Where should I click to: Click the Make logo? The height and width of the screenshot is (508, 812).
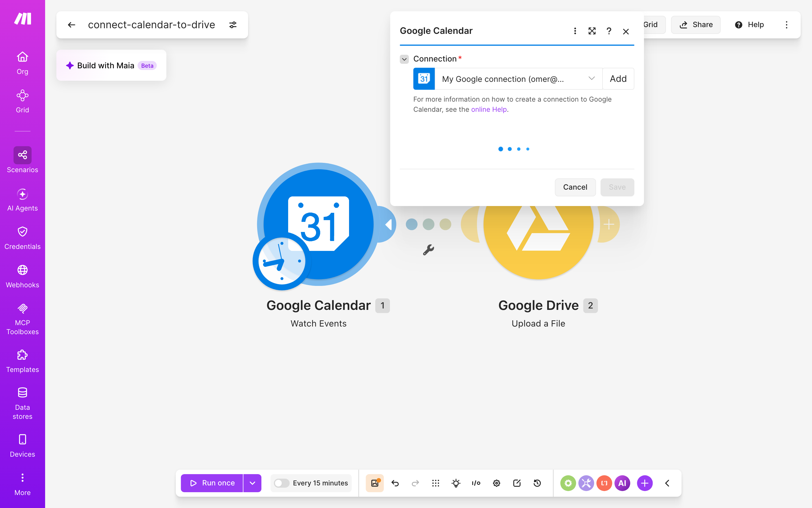pyautogui.click(x=23, y=18)
